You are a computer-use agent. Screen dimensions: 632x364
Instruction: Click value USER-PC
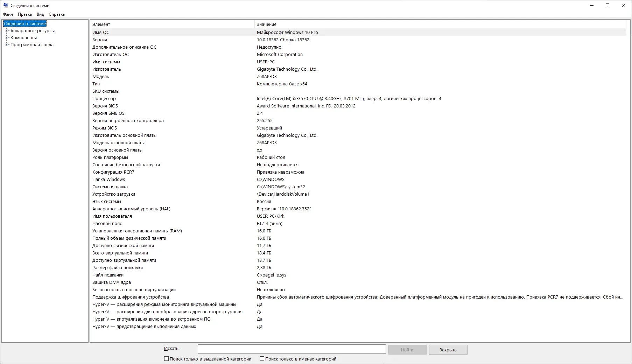click(266, 62)
